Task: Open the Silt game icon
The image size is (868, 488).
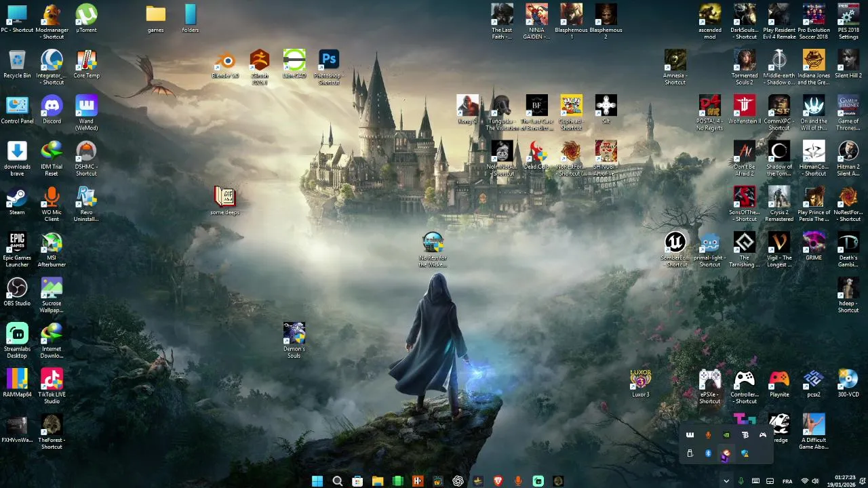Action: coord(606,110)
